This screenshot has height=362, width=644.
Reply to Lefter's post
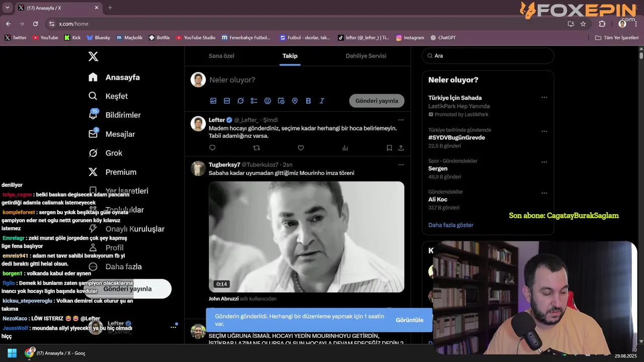tap(212, 148)
